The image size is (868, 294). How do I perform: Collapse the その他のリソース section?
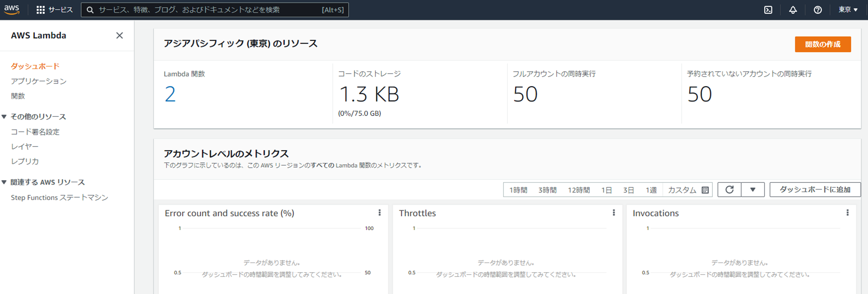pyautogui.click(x=4, y=117)
